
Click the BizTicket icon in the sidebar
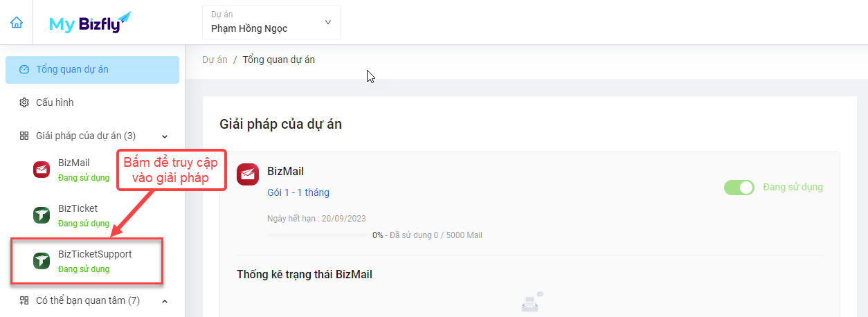pyautogui.click(x=42, y=215)
